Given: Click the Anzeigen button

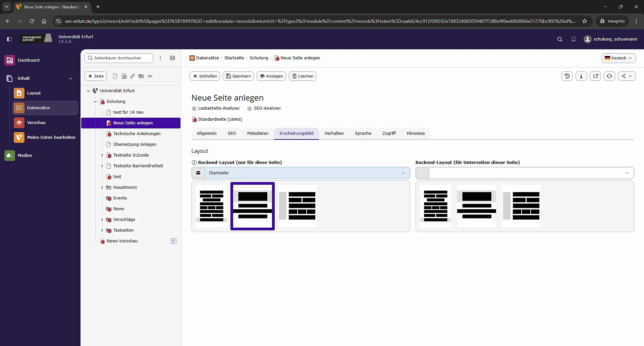Looking at the screenshot, I should point(271,76).
